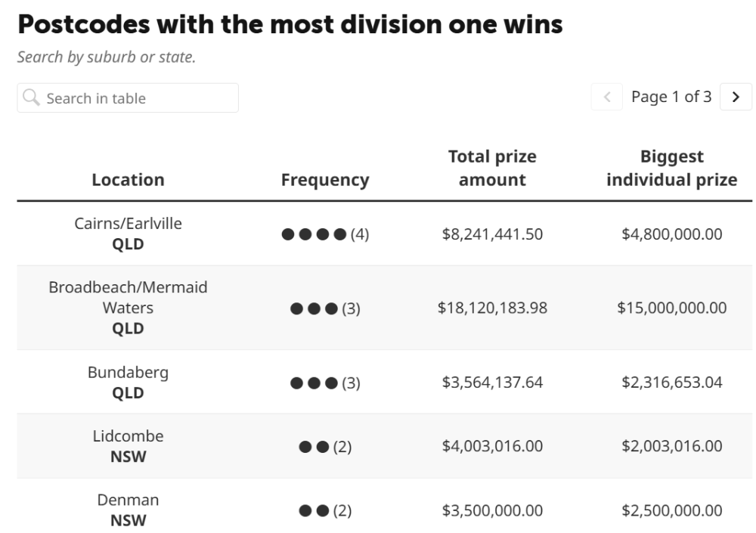The width and height of the screenshot is (756, 533).
Task: Select the Denman NSW location cell
Action: pyautogui.click(x=129, y=510)
